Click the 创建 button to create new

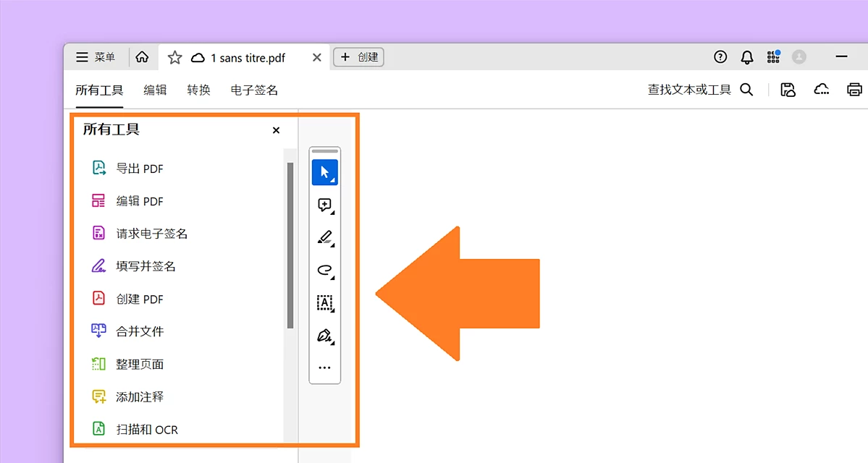pyautogui.click(x=358, y=56)
